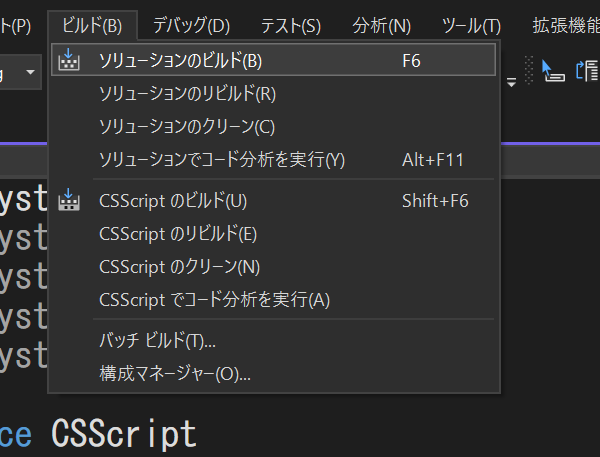Open the テスト(S) menu
The width and height of the screenshot is (600, 457).
291,26
